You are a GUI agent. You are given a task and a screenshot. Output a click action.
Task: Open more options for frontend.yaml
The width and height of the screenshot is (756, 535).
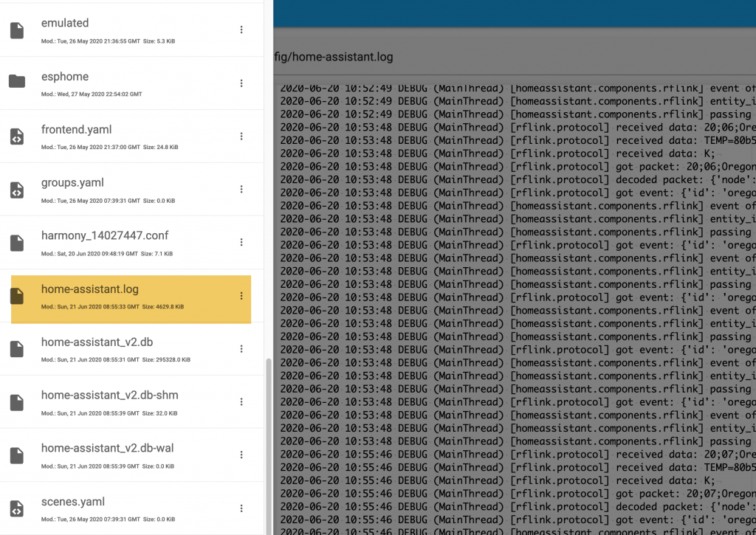241,137
